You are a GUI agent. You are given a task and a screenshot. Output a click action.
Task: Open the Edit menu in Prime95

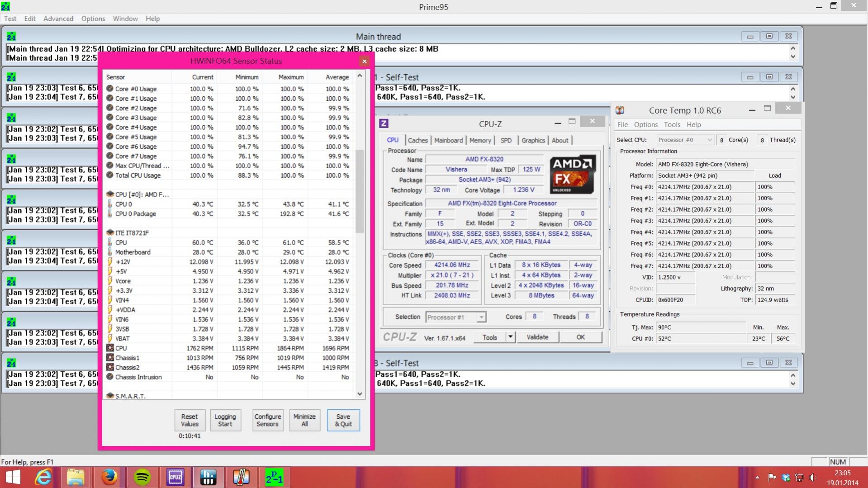click(x=30, y=19)
